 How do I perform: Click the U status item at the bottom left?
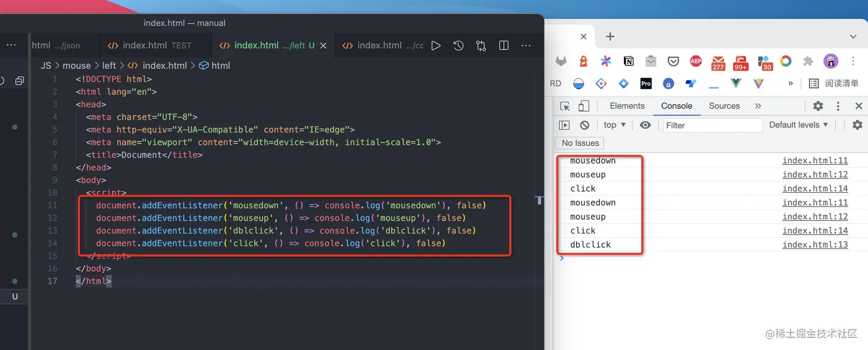15,296
